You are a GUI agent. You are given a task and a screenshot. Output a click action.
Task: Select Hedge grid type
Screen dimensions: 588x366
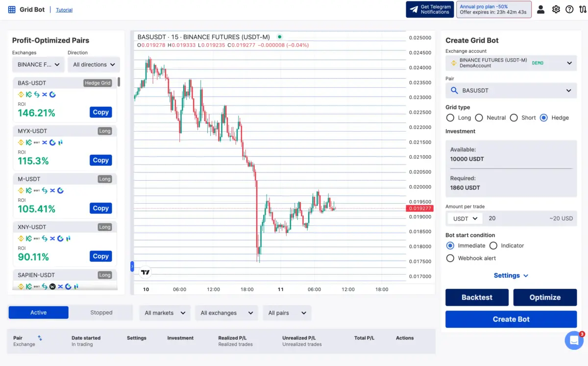(544, 118)
